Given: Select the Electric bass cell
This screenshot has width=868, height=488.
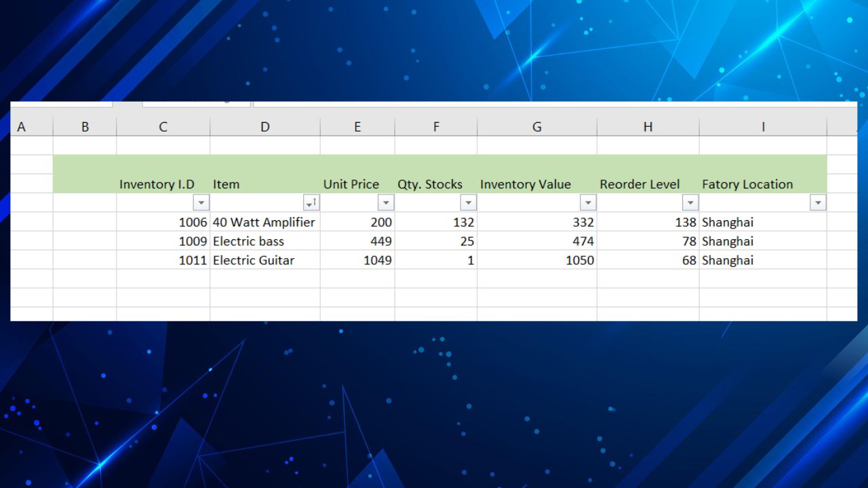Looking at the screenshot, I should (x=265, y=241).
